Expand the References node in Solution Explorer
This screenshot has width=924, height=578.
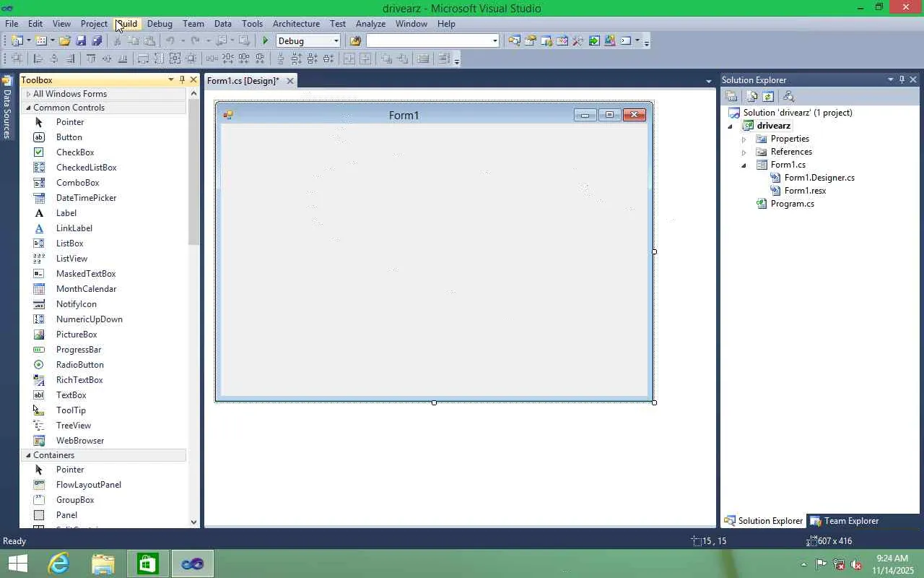click(x=744, y=152)
